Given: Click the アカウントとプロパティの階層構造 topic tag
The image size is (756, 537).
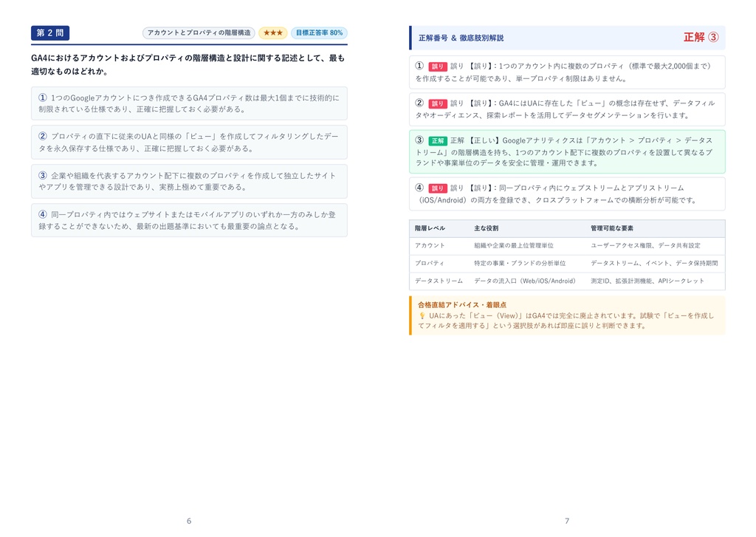Looking at the screenshot, I should click(199, 33).
